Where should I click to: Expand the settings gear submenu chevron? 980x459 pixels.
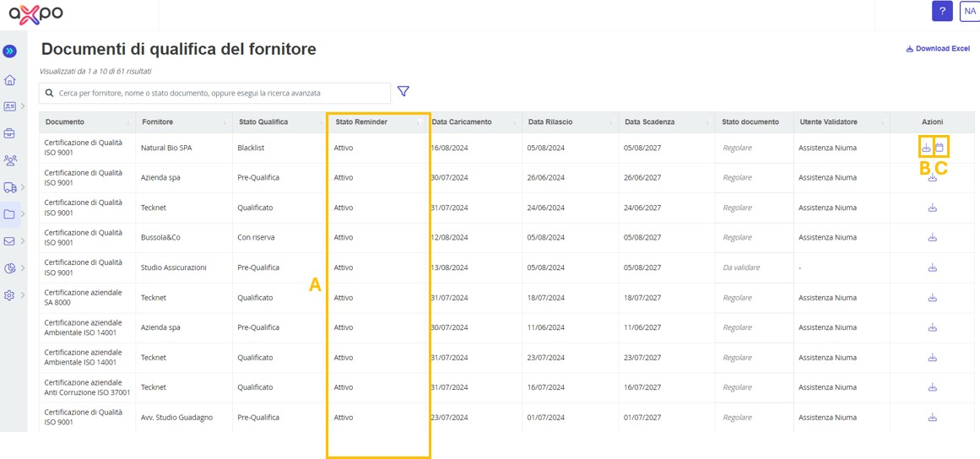(23, 295)
